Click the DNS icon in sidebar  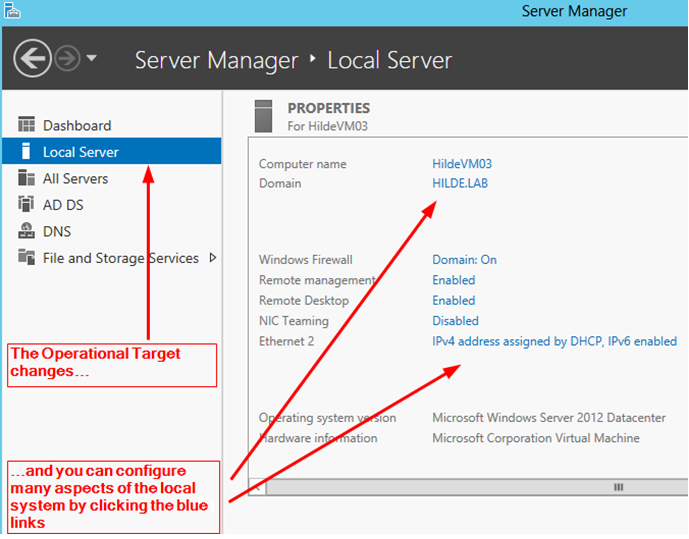(26, 231)
